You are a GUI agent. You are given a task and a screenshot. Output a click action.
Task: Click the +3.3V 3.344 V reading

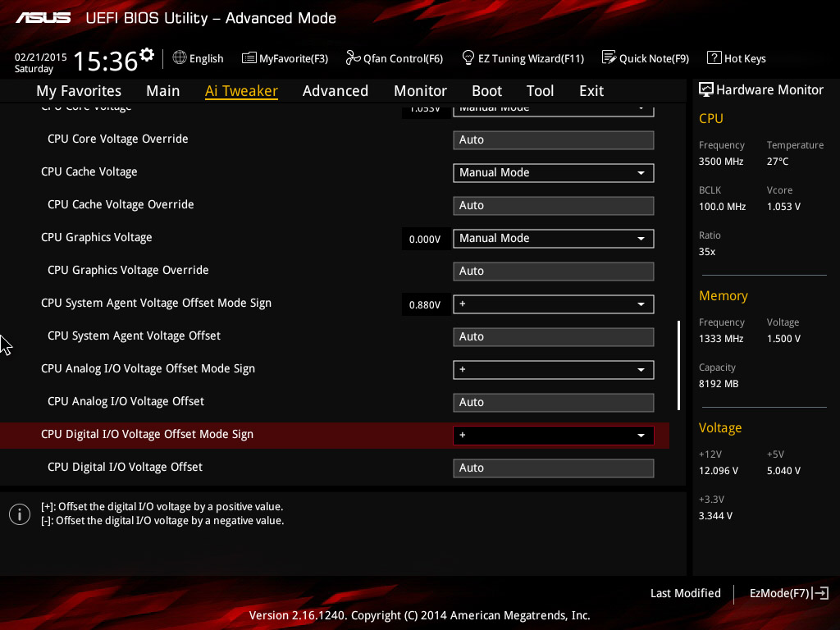pos(715,516)
